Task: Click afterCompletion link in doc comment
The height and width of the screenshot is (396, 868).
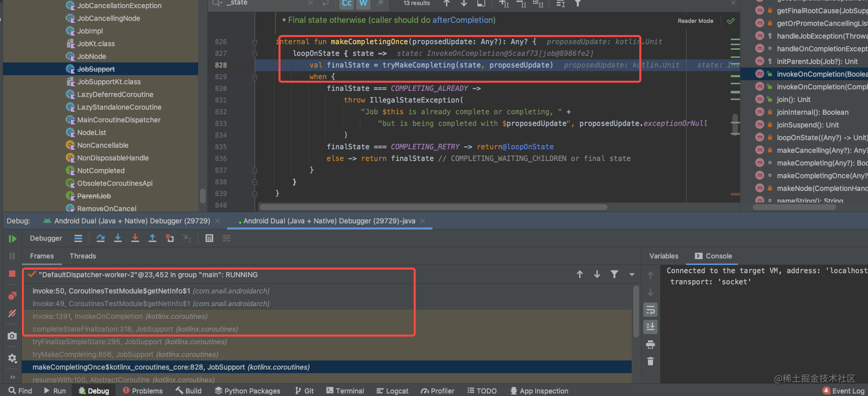Action: click(x=462, y=20)
